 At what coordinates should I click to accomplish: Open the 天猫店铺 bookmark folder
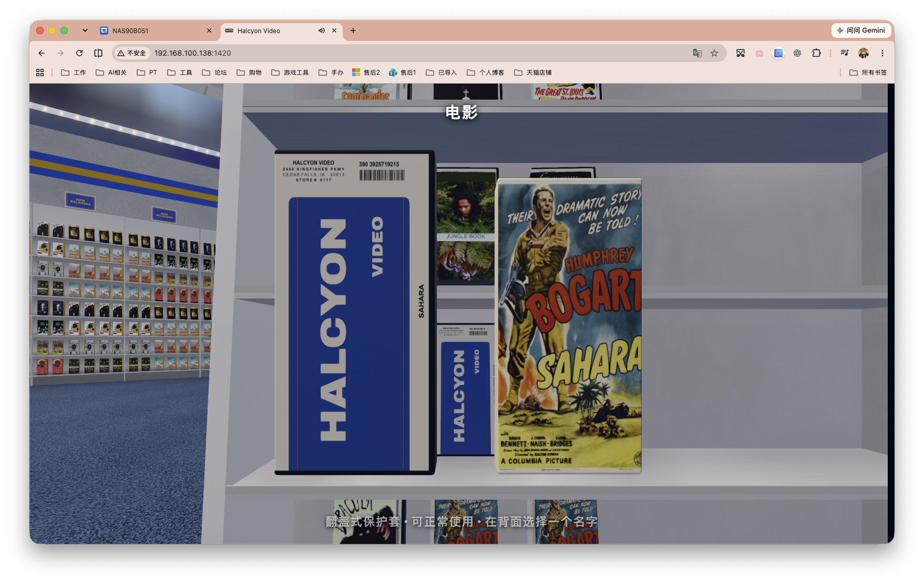[x=533, y=73]
